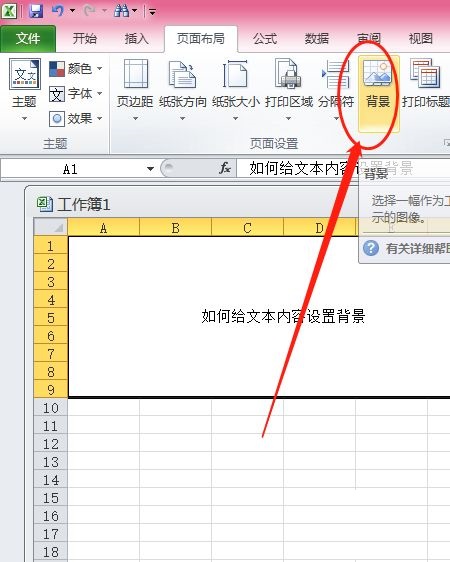The image size is (450, 562).
Task: Select the 页面布局 (Page Layout) tab
Action: 201,38
